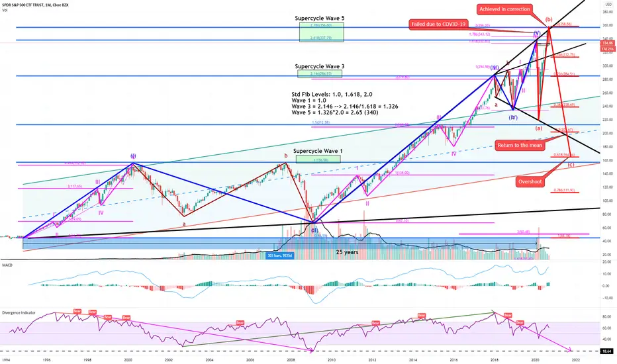Click the 380.00 price axis value
617x364 pixels.
(608, 12)
